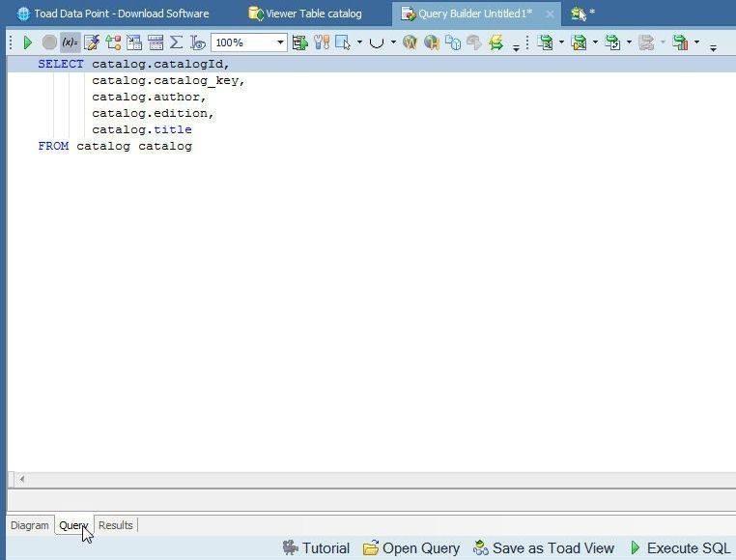Image resolution: width=736 pixels, height=560 pixels.
Task: Click the Tutorial button
Action: tap(317, 547)
